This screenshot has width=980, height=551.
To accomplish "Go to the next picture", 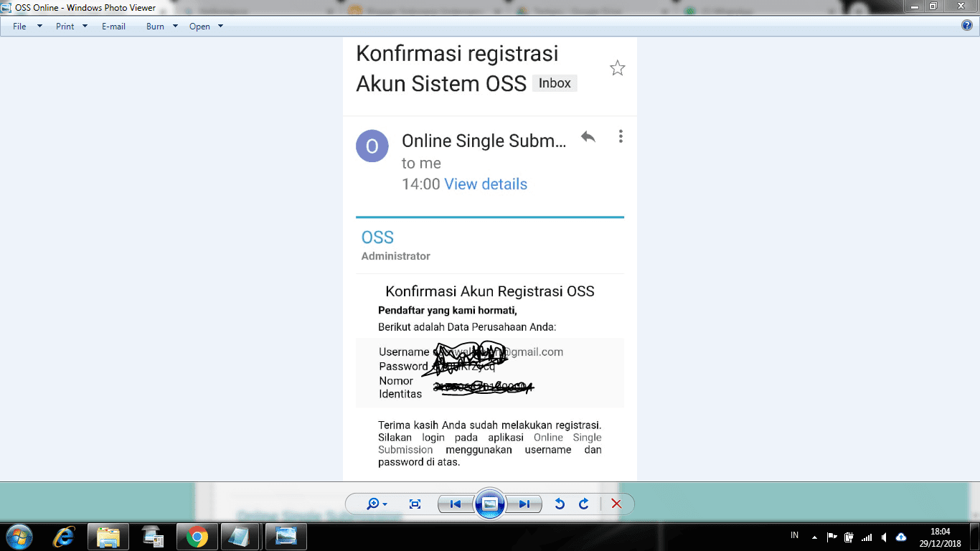I will (x=524, y=504).
